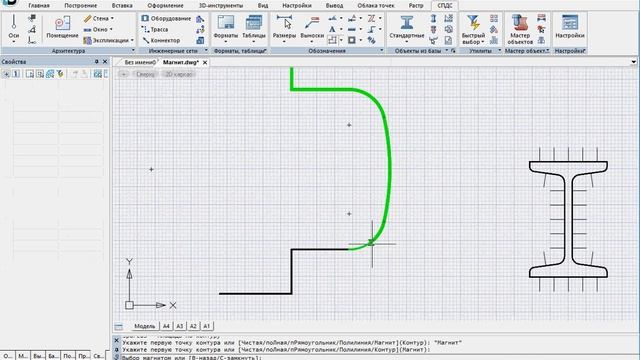This screenshot has width=640, height=360.
Task: Click the percent slope symbol icon
Action: pyautogui.click(x=371, y=40)
